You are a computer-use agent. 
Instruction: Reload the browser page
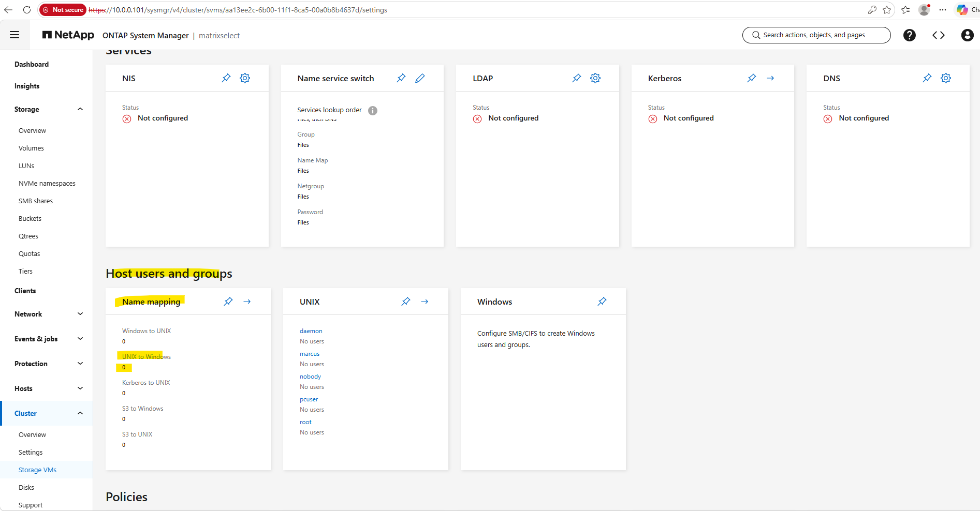pos(27,10)
